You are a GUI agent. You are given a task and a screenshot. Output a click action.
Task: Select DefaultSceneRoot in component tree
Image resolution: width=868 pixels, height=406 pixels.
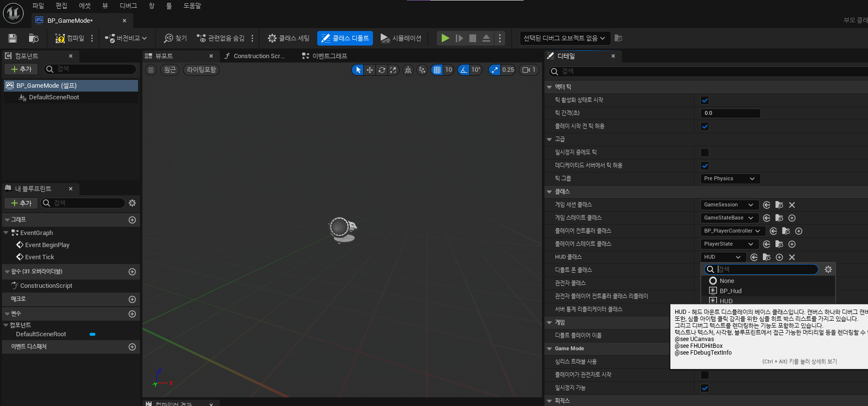54,97
